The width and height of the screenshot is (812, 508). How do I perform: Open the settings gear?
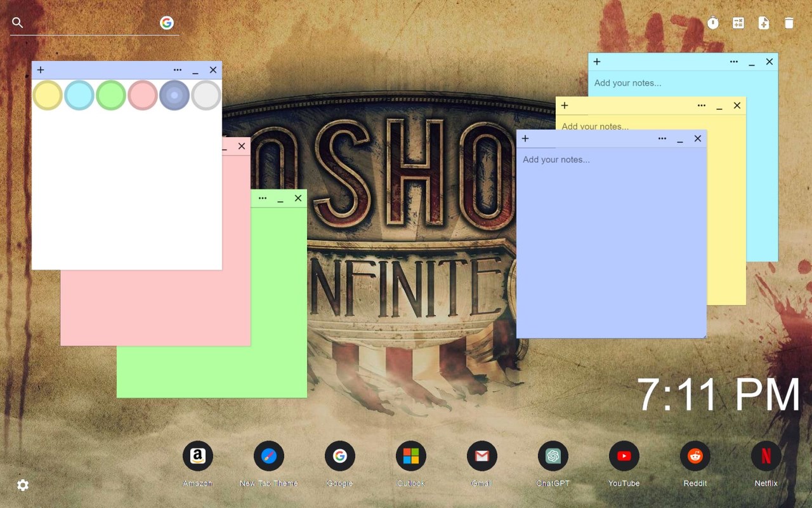23,485
